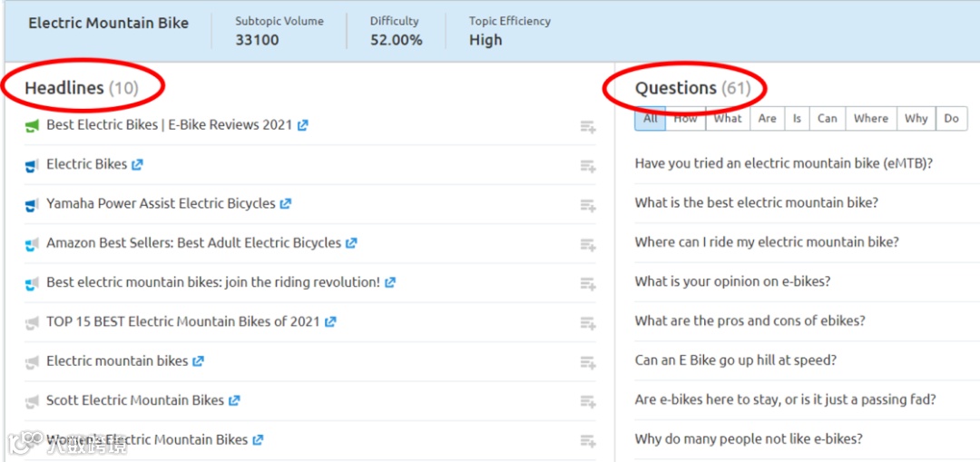Screen dimensions: 980x462
Task: Open TOP 15 BEST Electric Mountain Bikes headline
Action: point(183,321)
